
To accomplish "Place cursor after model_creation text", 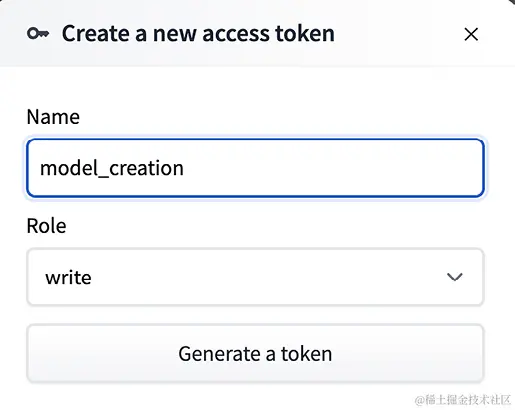I will 184,168.
